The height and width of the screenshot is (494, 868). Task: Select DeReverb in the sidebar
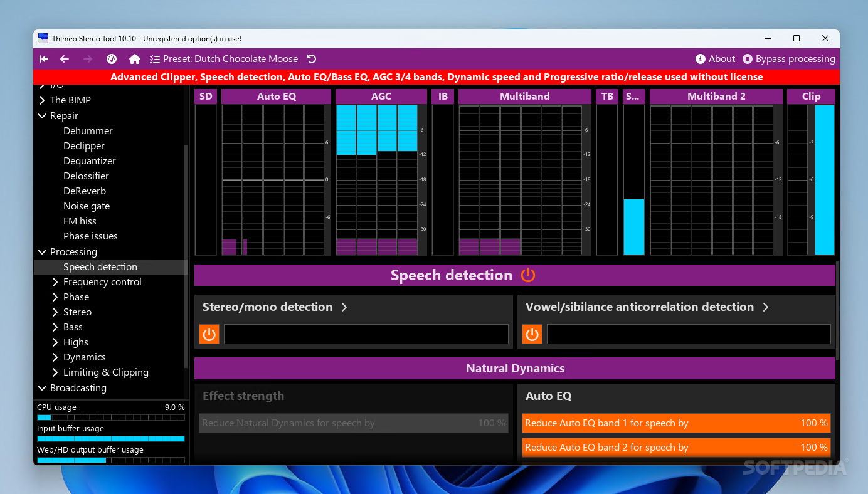click(85, 191)
